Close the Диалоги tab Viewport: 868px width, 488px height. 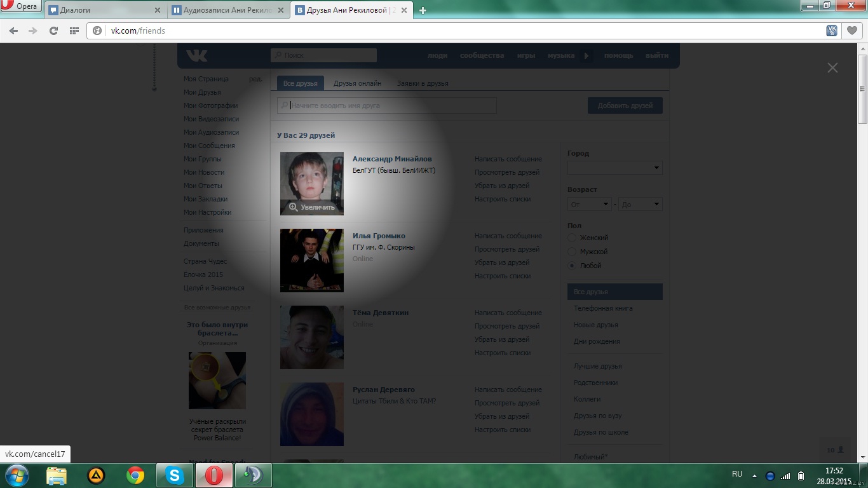[x=158, y=10]
